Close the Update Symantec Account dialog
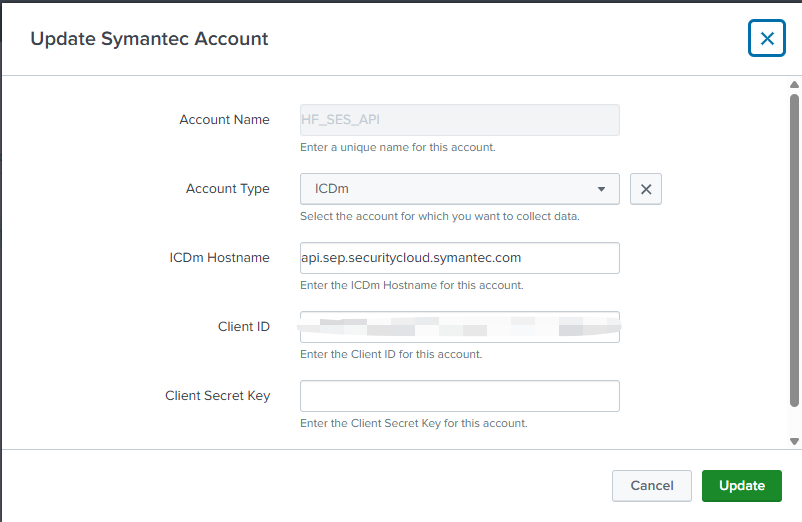The image size is (802, 522). pos(767,39)
